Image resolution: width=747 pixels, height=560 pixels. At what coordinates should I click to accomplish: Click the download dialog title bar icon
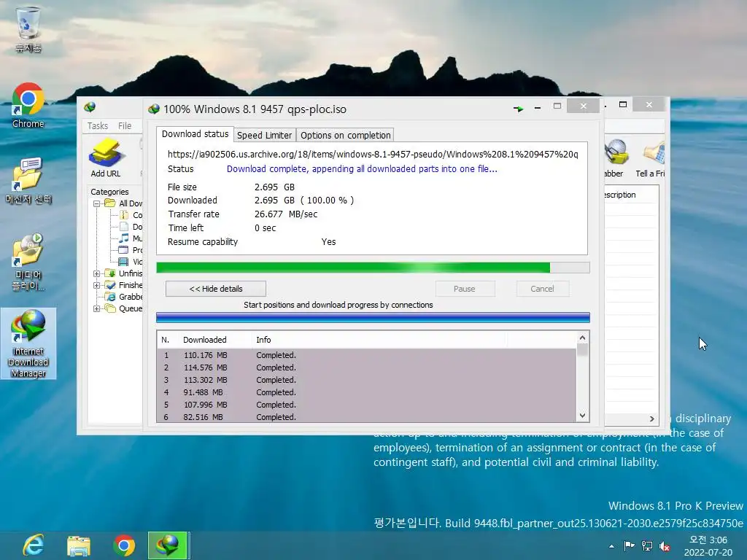tap(153, 109)
